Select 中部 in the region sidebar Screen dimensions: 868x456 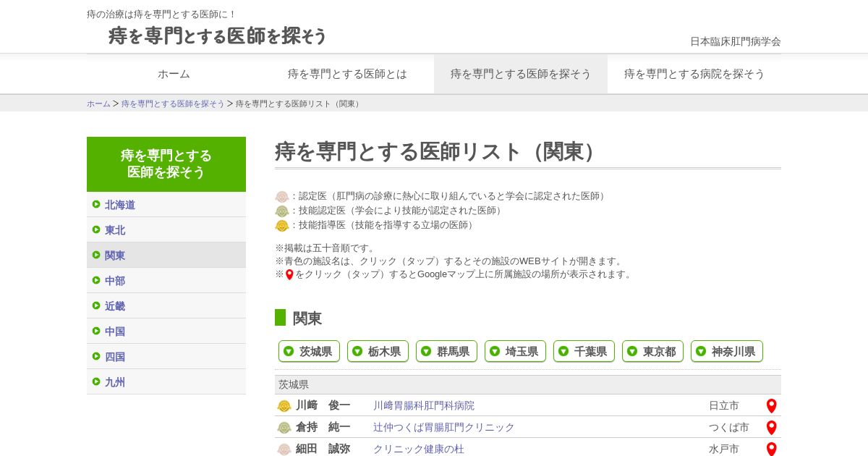click(x=166, y=280)
